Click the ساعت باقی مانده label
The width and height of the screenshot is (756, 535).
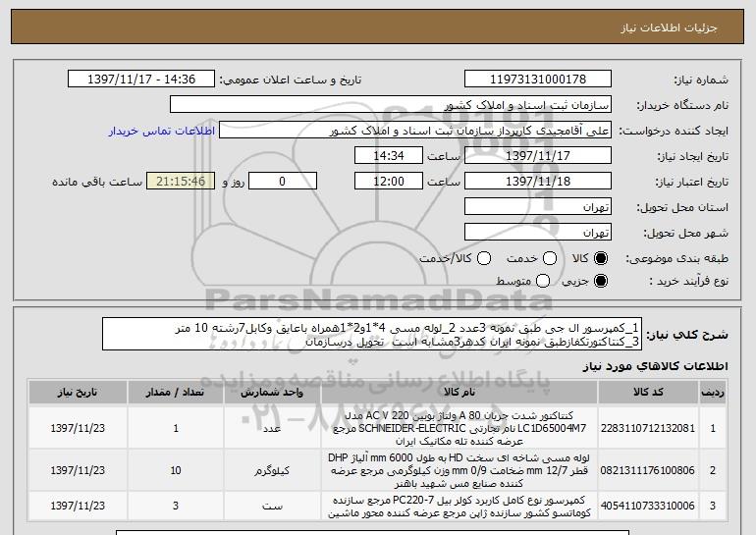tap(97, 182)
